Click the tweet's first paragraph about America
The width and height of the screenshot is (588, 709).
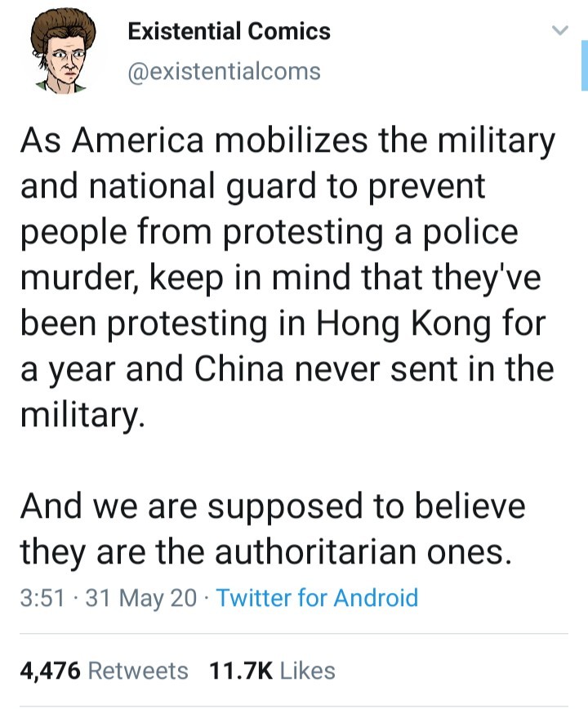coord(286,278)
